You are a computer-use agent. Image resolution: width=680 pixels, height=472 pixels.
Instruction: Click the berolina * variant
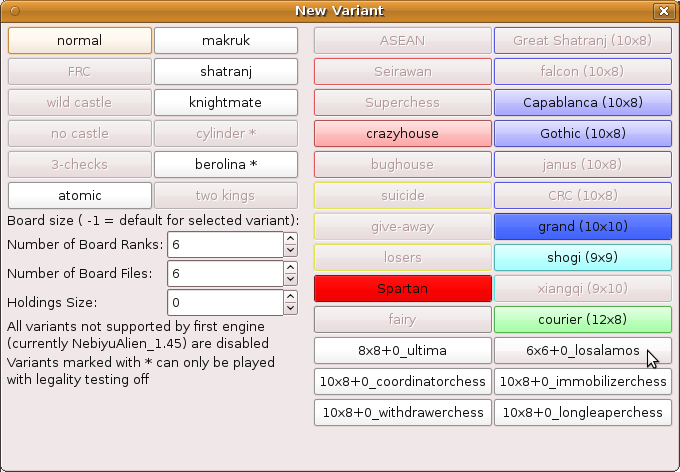pos(226,165)
